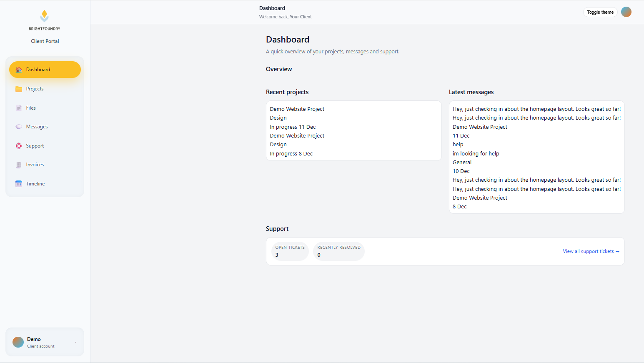Open the Files section
The image size is (644, 363).
pos(45,108)
